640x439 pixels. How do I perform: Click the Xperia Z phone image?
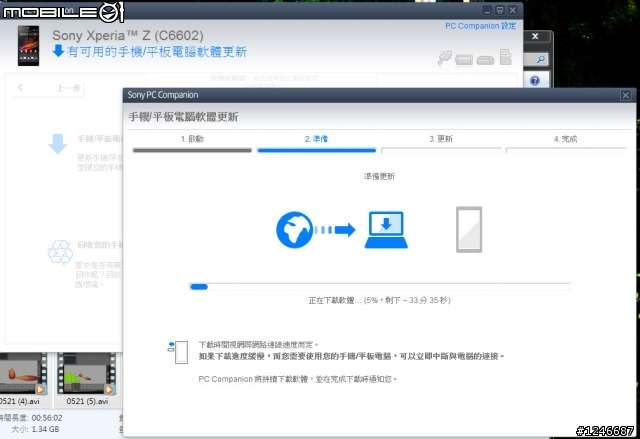click(28, 45)
